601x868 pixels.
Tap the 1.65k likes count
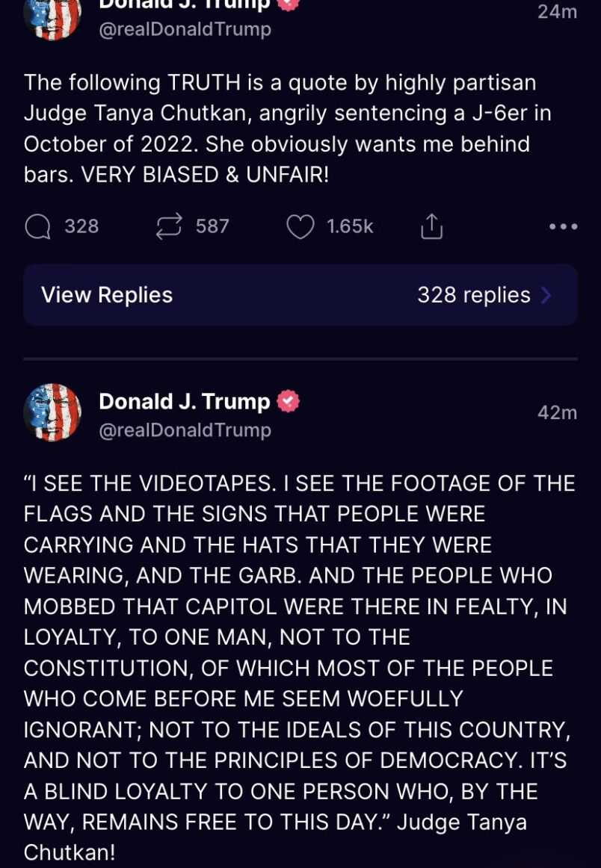350,226
